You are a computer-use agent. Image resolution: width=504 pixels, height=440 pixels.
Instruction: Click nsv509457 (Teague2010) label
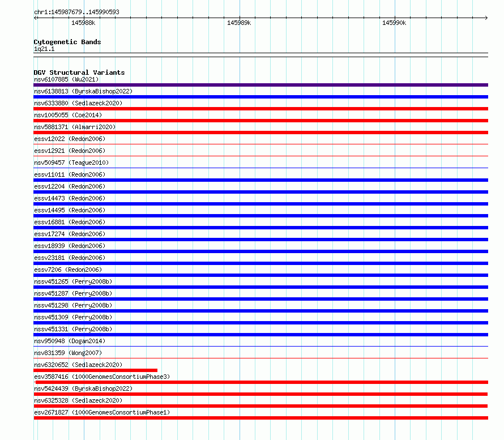pyautogui.click(x=71, y=163)
